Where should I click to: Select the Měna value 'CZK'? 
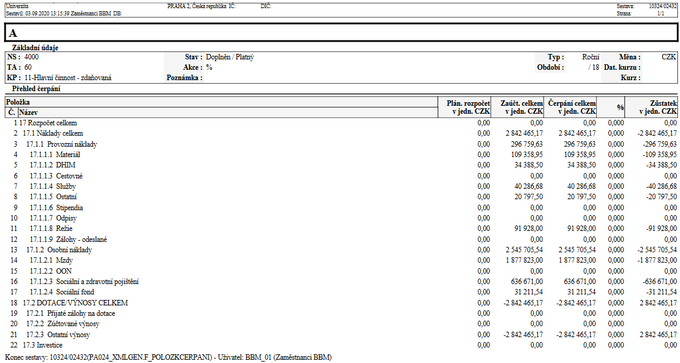pos(669,57)
